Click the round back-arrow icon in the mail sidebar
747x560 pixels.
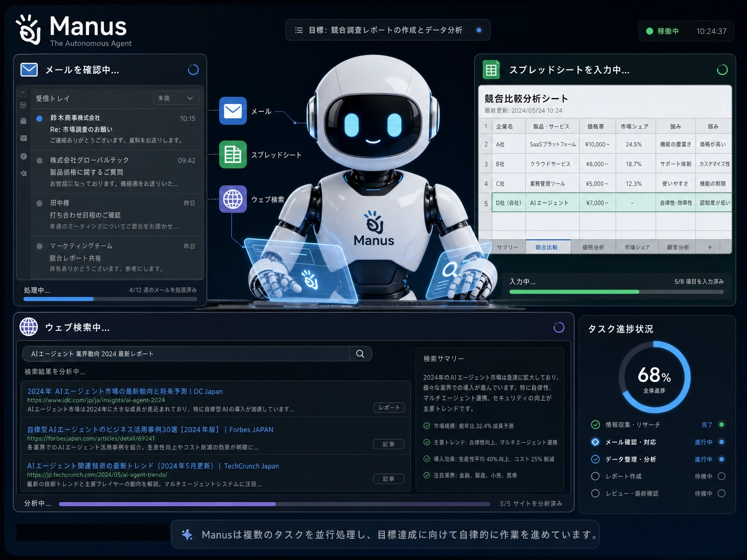point(23,156)
